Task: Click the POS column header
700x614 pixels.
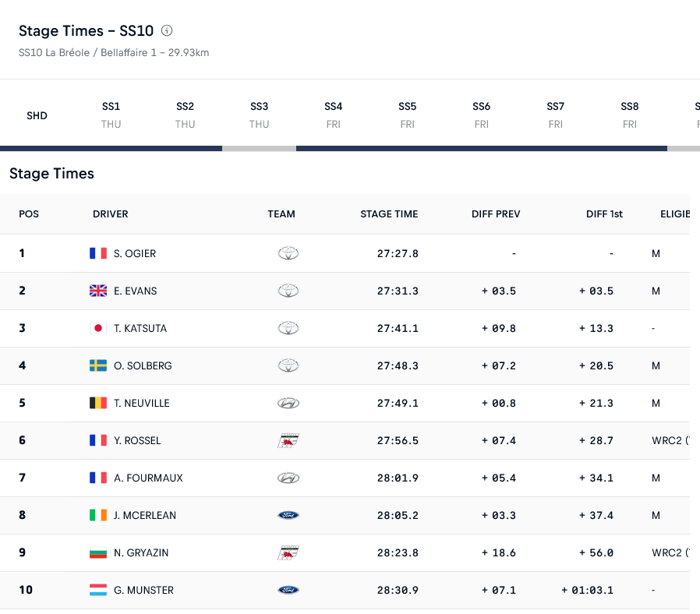Action: pyautogui.click(x=29, y=214)
